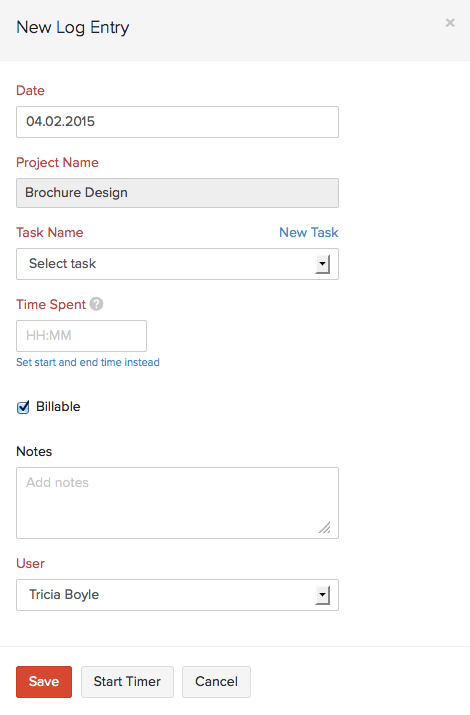The image size is (470, 715).
Task: Click the Billable label text
Action: 58,406
